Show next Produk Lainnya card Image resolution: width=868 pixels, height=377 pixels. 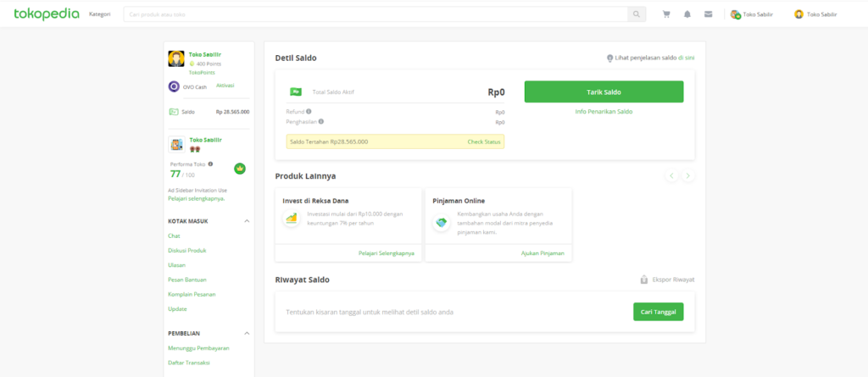click(688, 175)
